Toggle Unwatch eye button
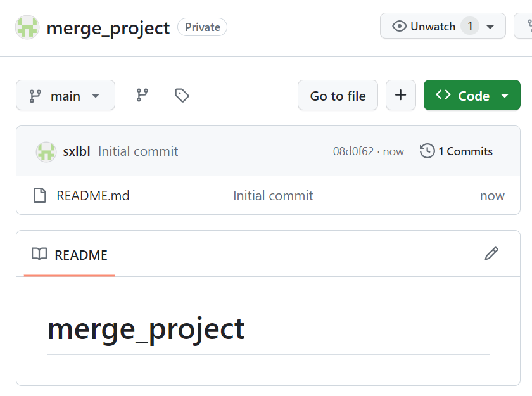532x396 pixels. click(424, 27)
